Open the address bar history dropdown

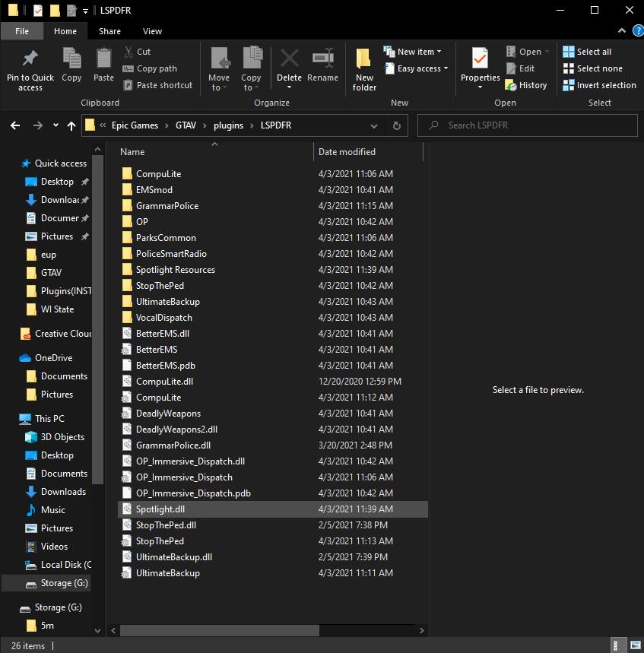[374, 125]
